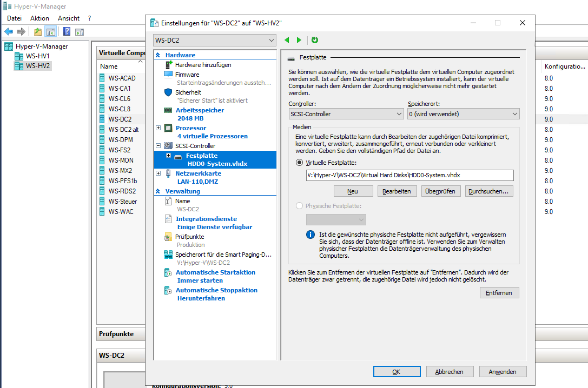Image resolution: width=588 pixels, height=388 pixels.
Task: Click the Up one level folder icon
Action: tap(38, 32)
